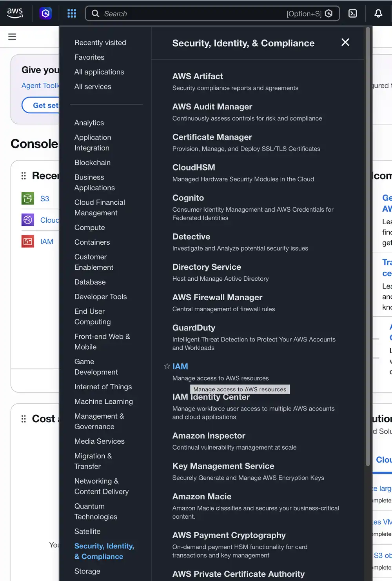Screen dimensions: 392x581
Task: Select the Game Development category
Action: 96,367
